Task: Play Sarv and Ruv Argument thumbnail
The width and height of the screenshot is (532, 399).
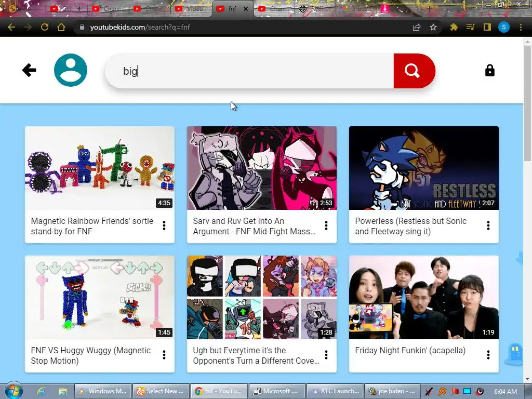Action: tap(262, 168)
